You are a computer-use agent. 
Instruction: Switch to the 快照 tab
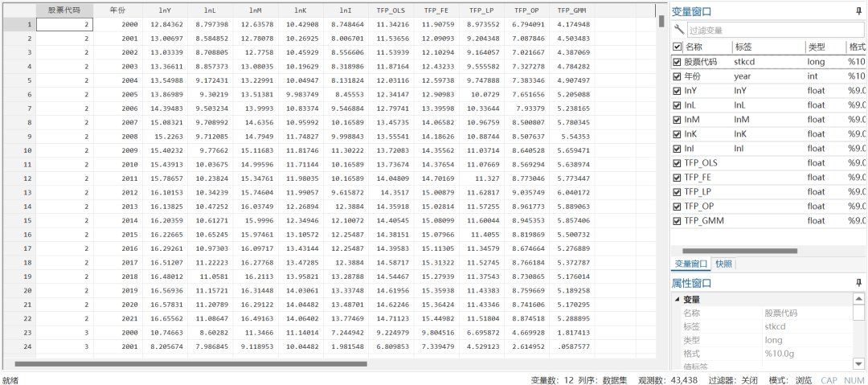[x=723, y=264]
